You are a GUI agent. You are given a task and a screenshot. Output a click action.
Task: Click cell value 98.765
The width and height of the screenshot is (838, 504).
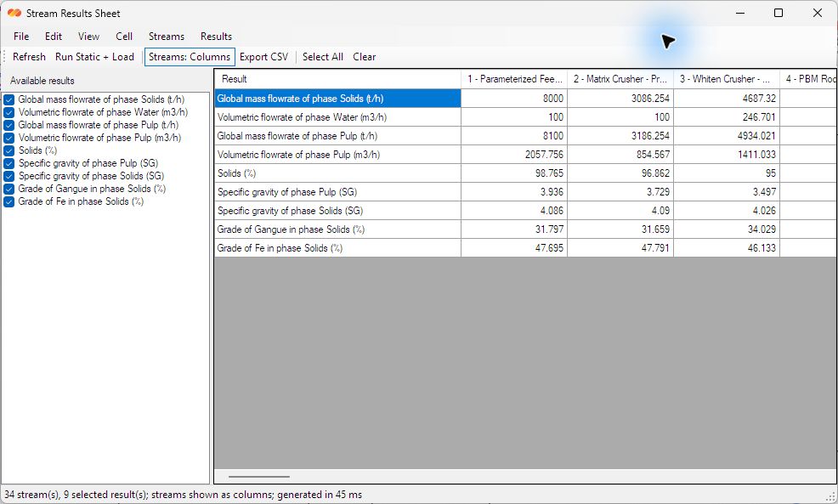(x=514, y=173)
